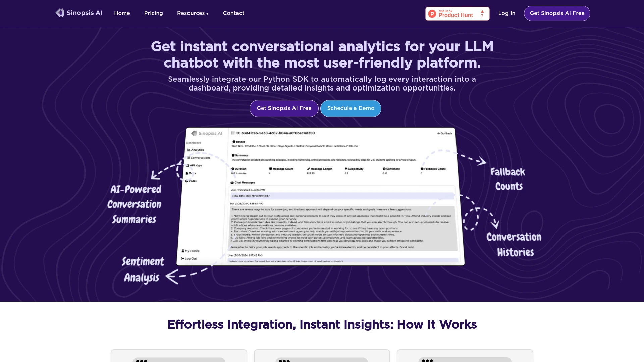Screen dimensions: 644x362
Task: Expand the Resources dropdown menu
Action: click(193, 13)
